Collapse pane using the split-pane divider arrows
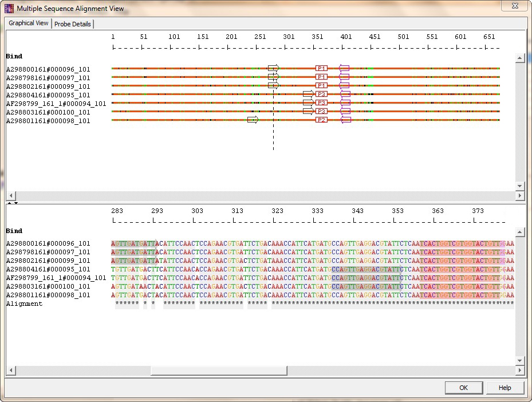Viewport: 532px width, 402px height. pyautogui.click(x=13, y=203)
